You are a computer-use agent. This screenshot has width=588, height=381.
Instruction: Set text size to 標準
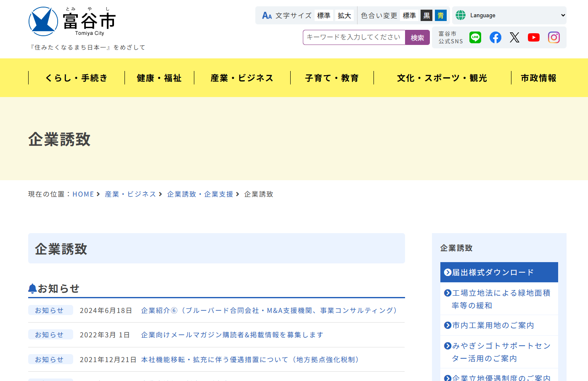pos(324,16)
